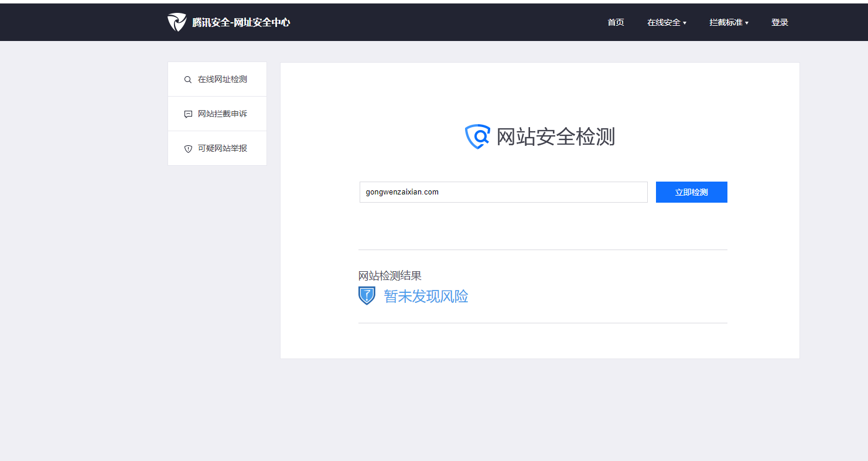Open 首页 in the top navigation
Screen dimensions: 868x461
coord(616,22)
